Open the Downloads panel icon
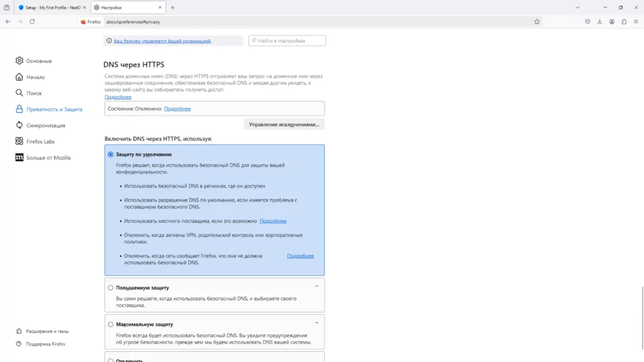Screen dimensions: 644x362 tap(599, 21)
